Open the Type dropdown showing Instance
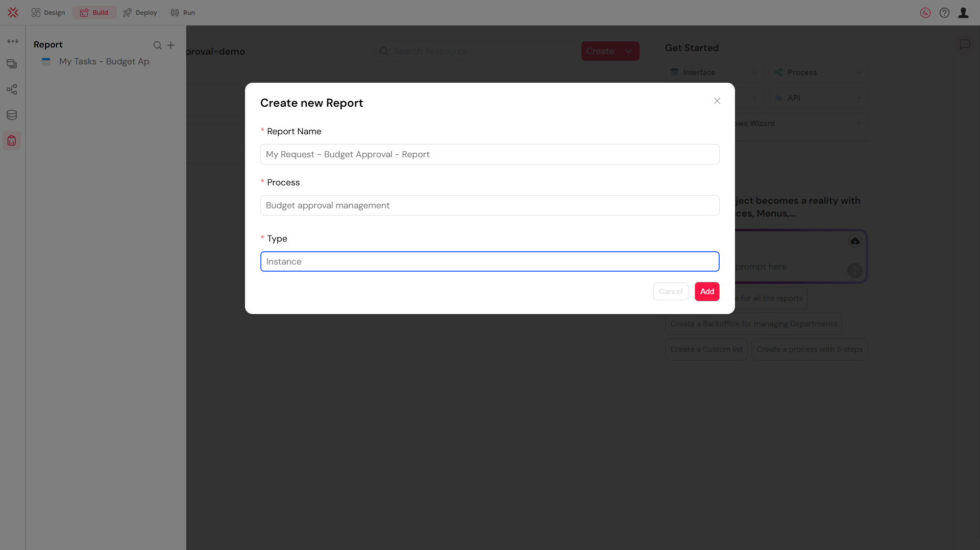The image size is (980, 550). 489,261
